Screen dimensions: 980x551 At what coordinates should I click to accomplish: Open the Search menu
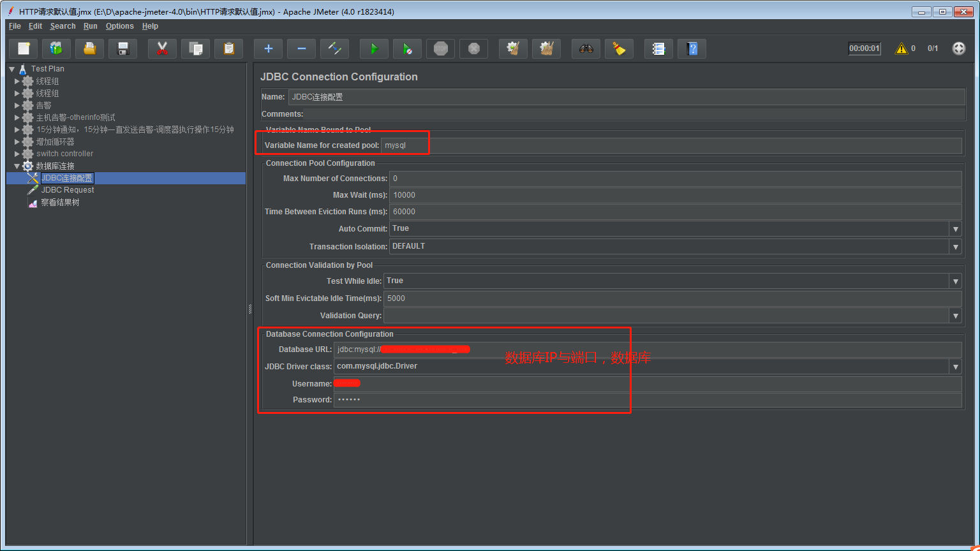tap(63, 26)
